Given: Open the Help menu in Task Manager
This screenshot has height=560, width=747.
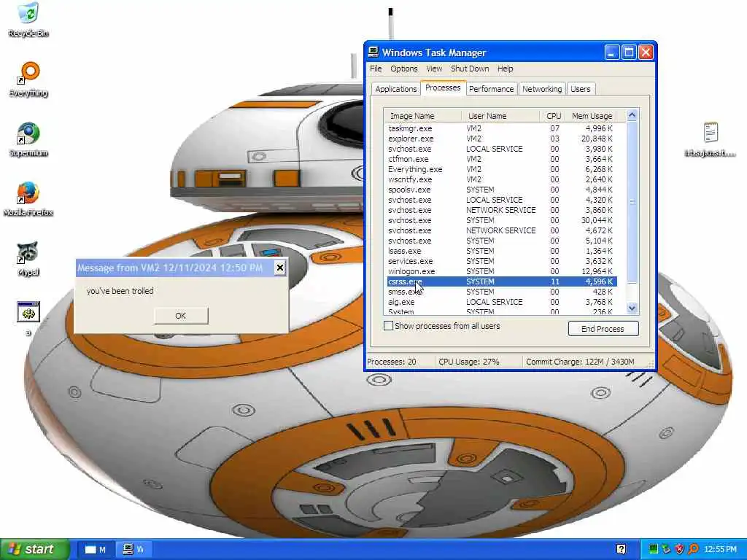Looking at the screenshot, I should (x=505, y=69).
